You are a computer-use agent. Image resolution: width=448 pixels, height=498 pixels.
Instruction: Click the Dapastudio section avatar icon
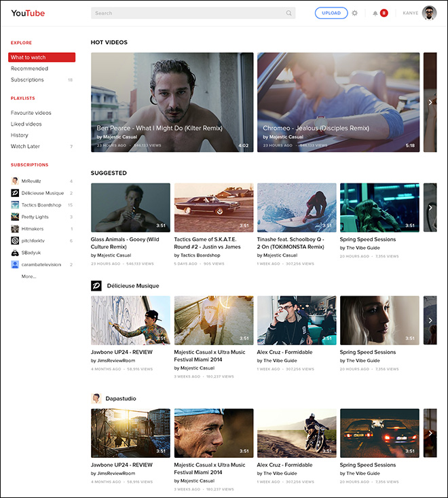click(96, 398)
